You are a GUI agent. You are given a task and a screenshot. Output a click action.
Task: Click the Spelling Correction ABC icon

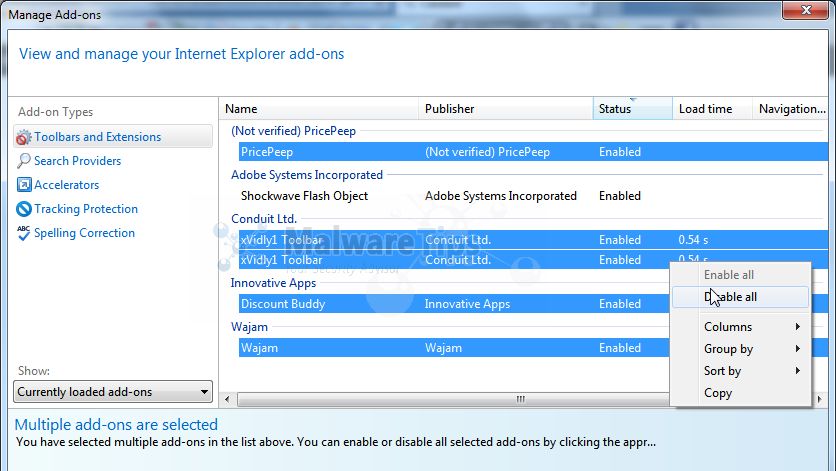coord(24,233)
